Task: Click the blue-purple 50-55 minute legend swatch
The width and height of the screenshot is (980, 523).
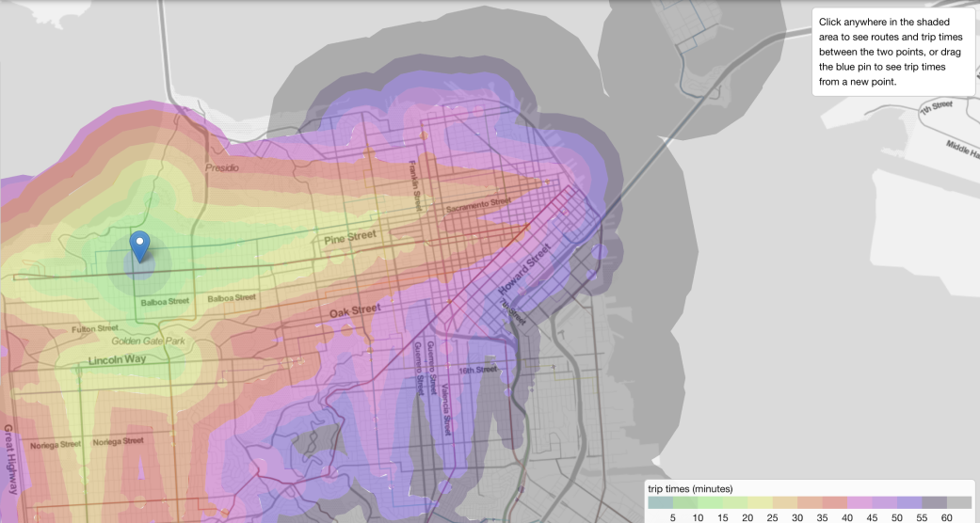Action: click(x=908, y=502)
